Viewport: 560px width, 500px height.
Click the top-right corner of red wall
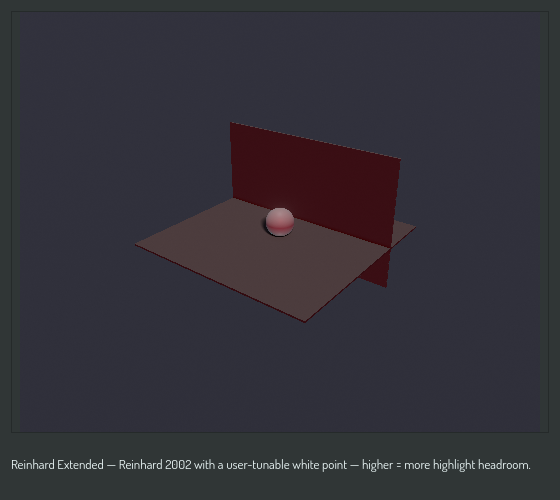tap(400, 159)
